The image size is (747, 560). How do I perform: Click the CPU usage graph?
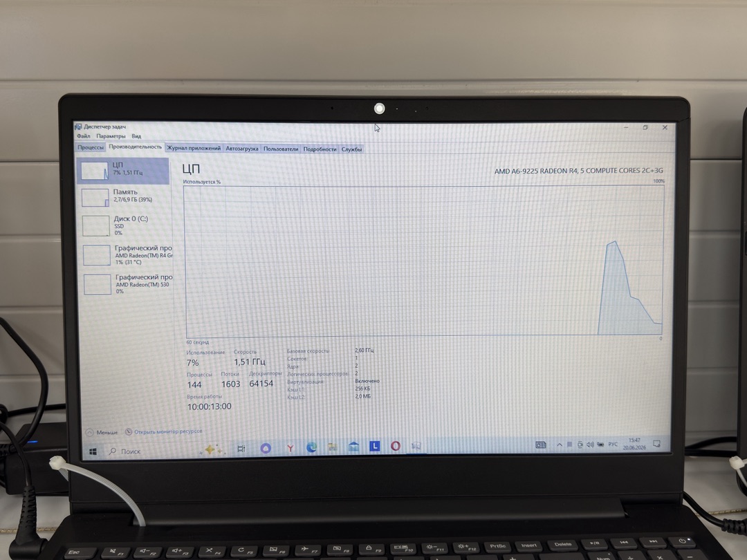click(x=424, y=261)
